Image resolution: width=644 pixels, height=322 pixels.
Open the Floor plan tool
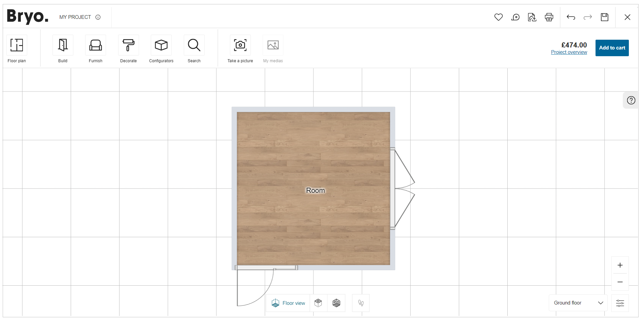pyautogui.click(x=16, y=48)
